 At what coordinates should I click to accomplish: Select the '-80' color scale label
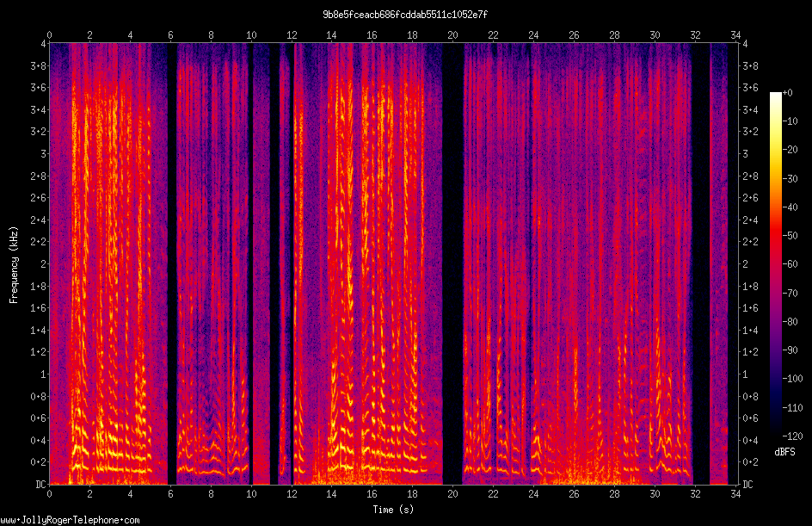click(x=790, y=322)
